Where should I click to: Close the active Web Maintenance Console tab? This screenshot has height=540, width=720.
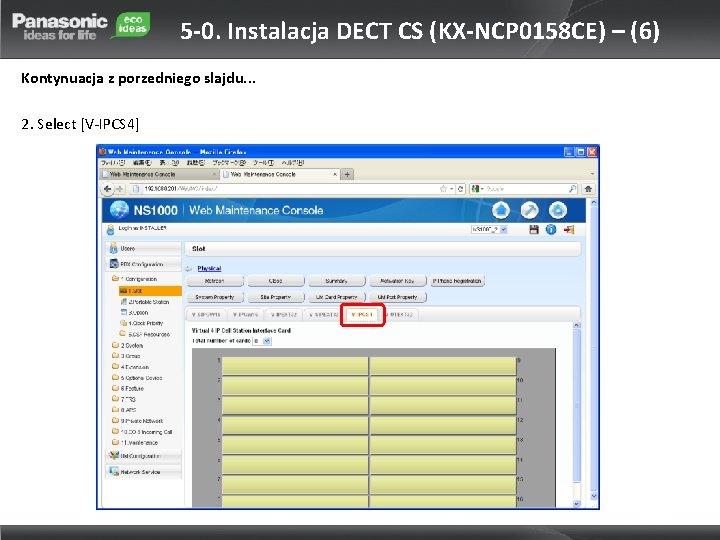pos(335,174)
